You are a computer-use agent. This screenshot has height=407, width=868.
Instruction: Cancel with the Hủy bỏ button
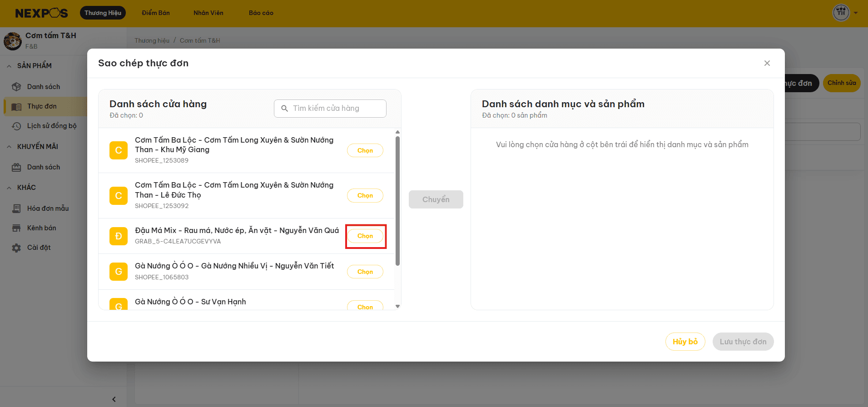click(x=685, y=342)
